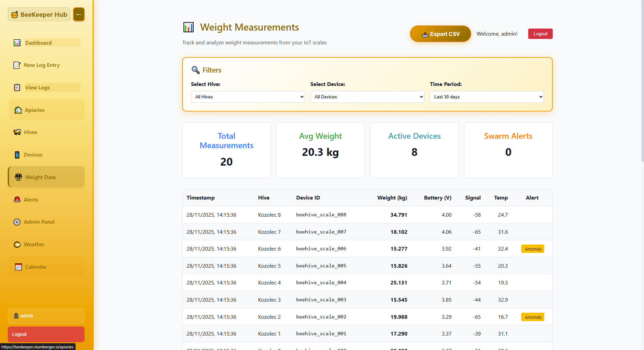Click the Timestamp column header
This screenshot has width=644, height=350.
(201, 198)
